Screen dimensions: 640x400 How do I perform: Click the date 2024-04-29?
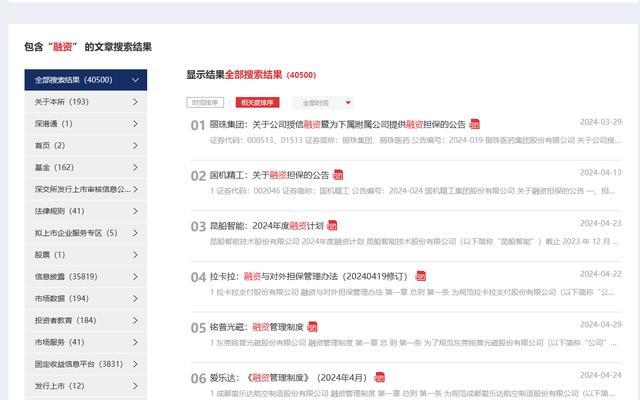tap(601, 324)
